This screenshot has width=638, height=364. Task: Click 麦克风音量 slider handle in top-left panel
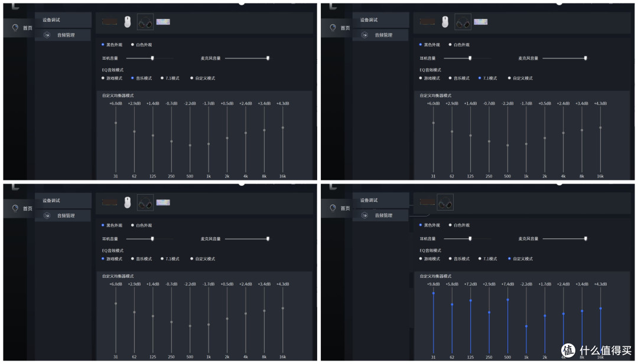(268, 58)
